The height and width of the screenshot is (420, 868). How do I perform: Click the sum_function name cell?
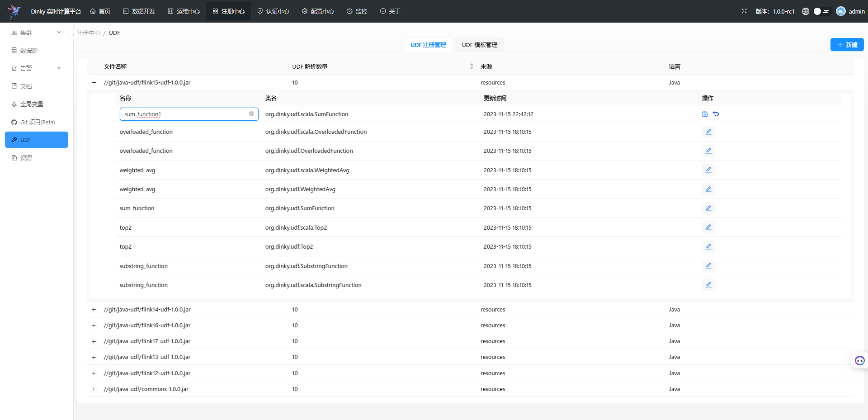[137, 208]
